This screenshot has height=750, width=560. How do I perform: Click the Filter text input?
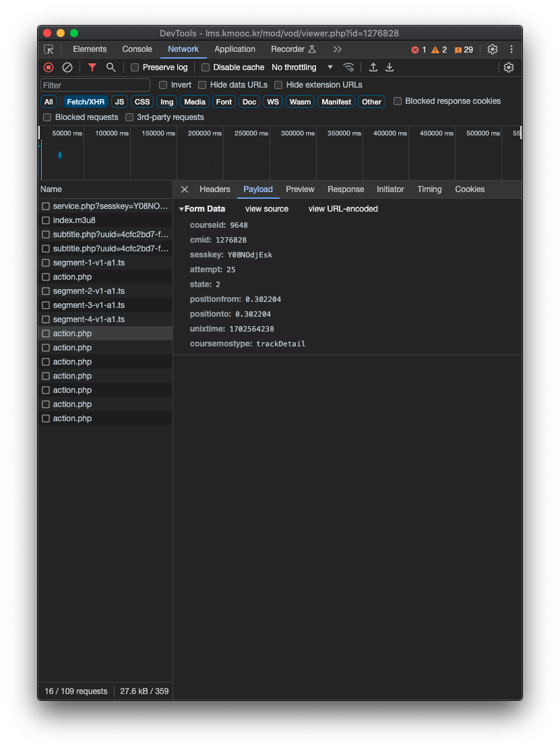click(x=95, y=85)
